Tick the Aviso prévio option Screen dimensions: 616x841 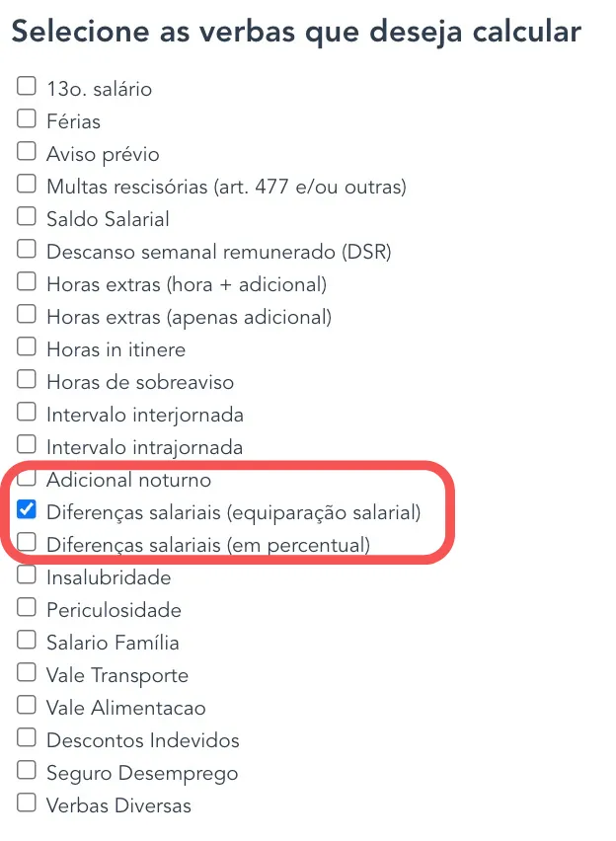[x=27, y=152]
